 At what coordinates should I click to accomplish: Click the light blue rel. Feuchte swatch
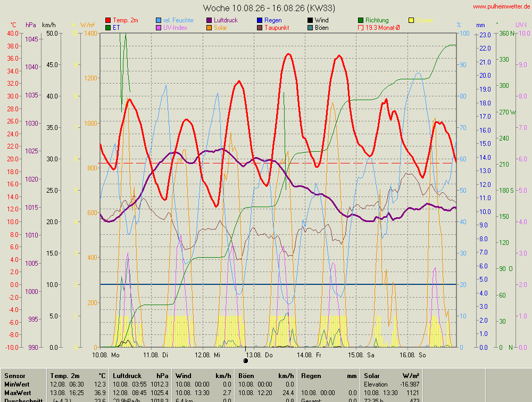click(159, 20)
